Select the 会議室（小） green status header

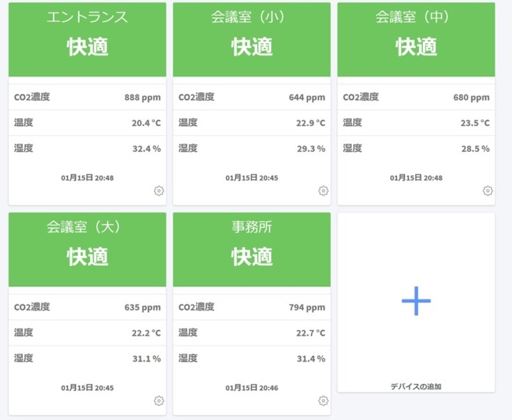pos(251,39)
